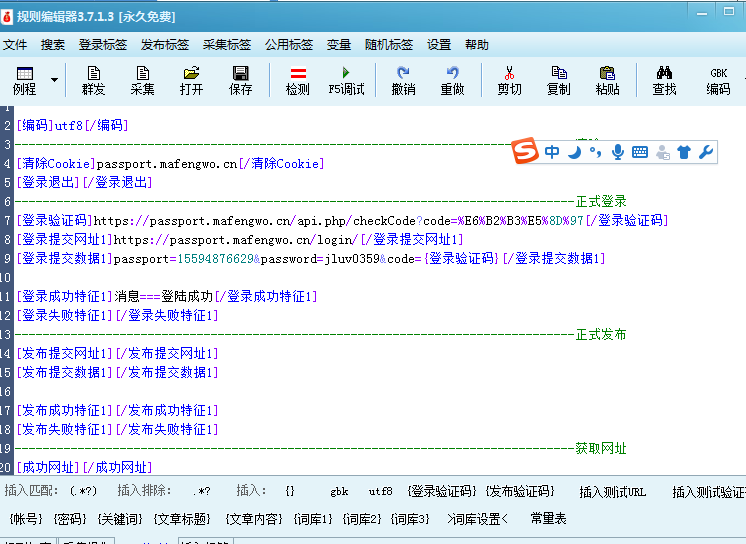Insert the {帐号} variable
746x544 pixels.
[26, 518]
